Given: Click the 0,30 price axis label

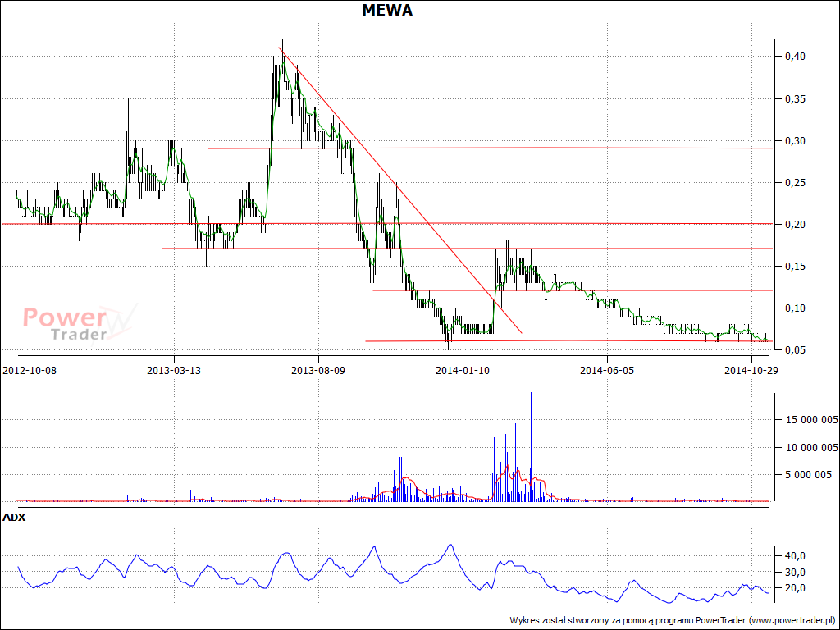Looking at the screenshot, I should coord(796,141).
